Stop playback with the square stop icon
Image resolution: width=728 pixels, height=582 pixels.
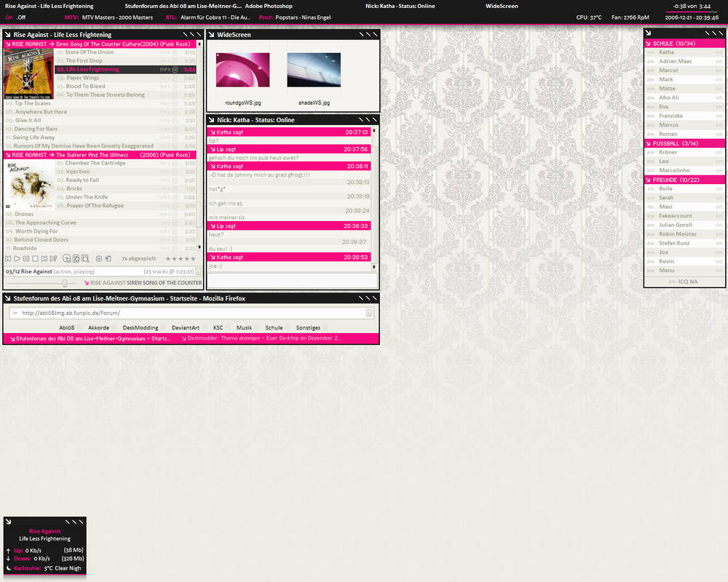[x=35, y=258]
